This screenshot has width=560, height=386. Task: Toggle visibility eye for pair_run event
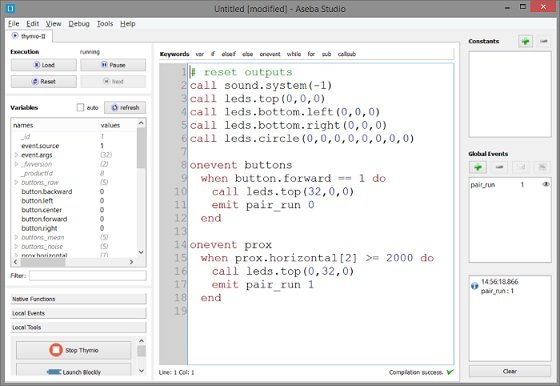pyautogui.click(x=545, y=185)
